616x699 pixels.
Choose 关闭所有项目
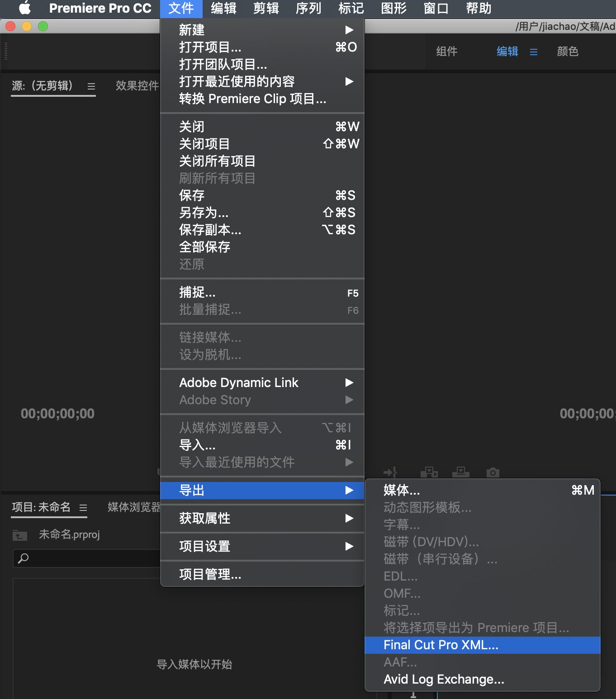click(262, 161)
